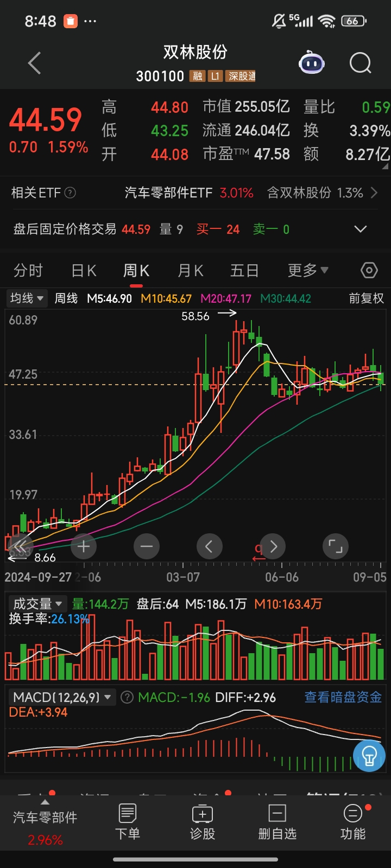Tap the 8.66 low price marker
This screenshot has width=391, height=868.
(45, 558)
